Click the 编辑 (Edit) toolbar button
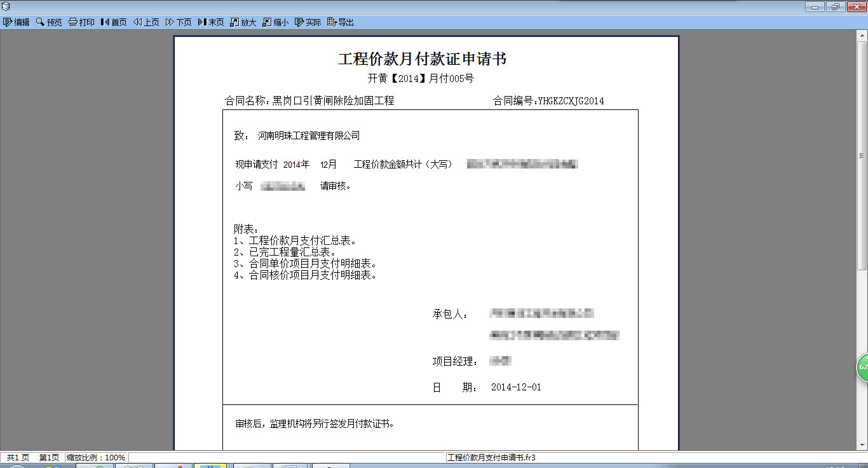Viewport: 868px width, 468px height. click(x=17, y=22)
